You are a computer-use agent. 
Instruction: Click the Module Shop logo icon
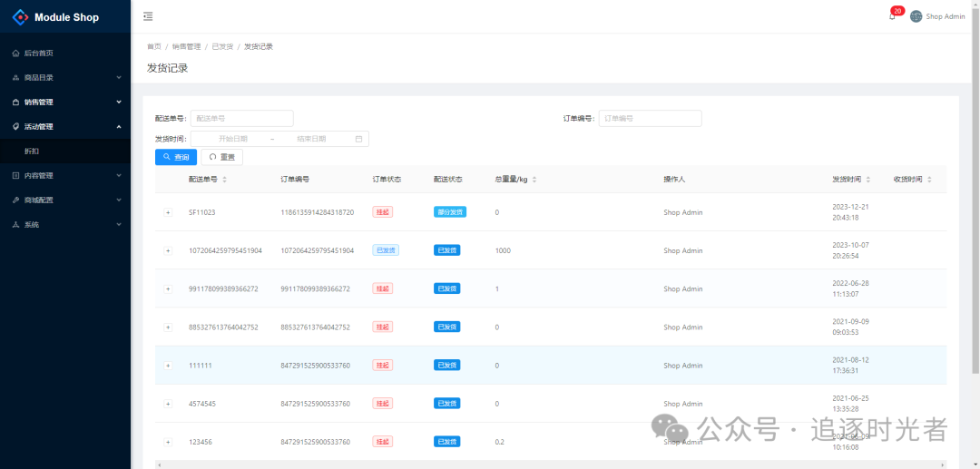point(20,17)
